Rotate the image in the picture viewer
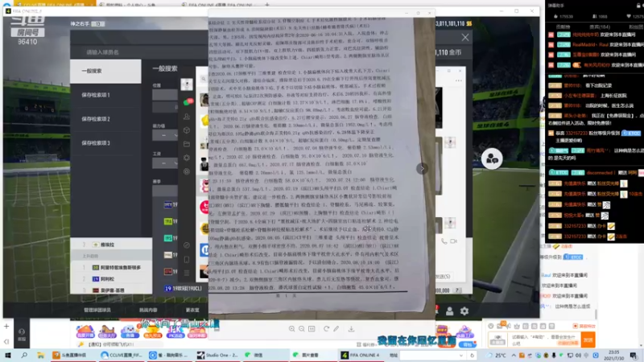This screenshot has width=644, height=362. coord(326,329)
